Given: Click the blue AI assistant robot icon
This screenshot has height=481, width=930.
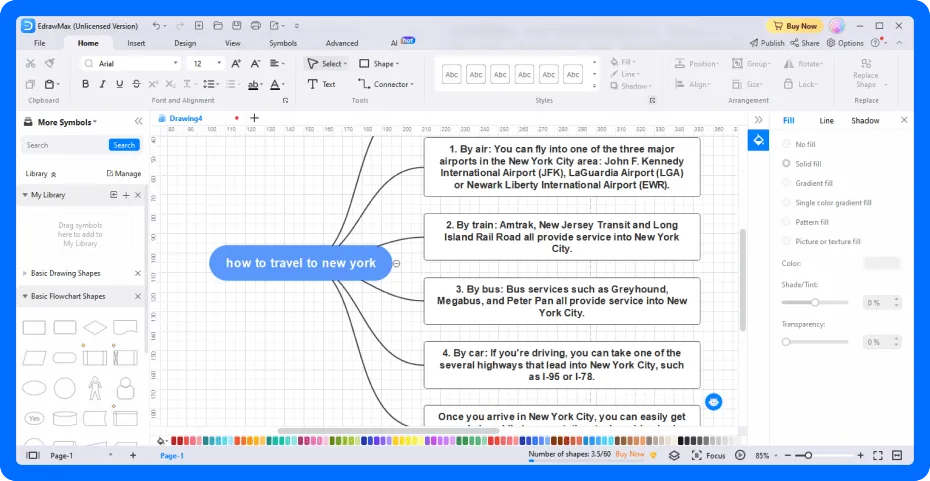Looking at the screenshot, I should click(x=714, y=402).
